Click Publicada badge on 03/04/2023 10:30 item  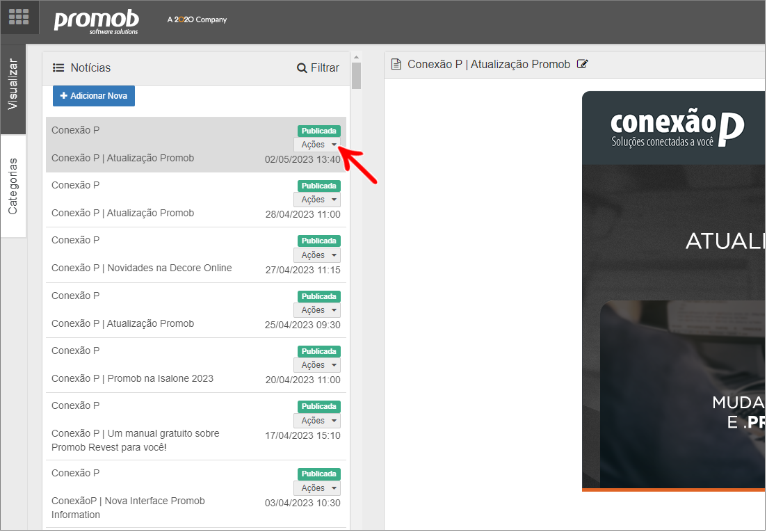tap(319, 474)
